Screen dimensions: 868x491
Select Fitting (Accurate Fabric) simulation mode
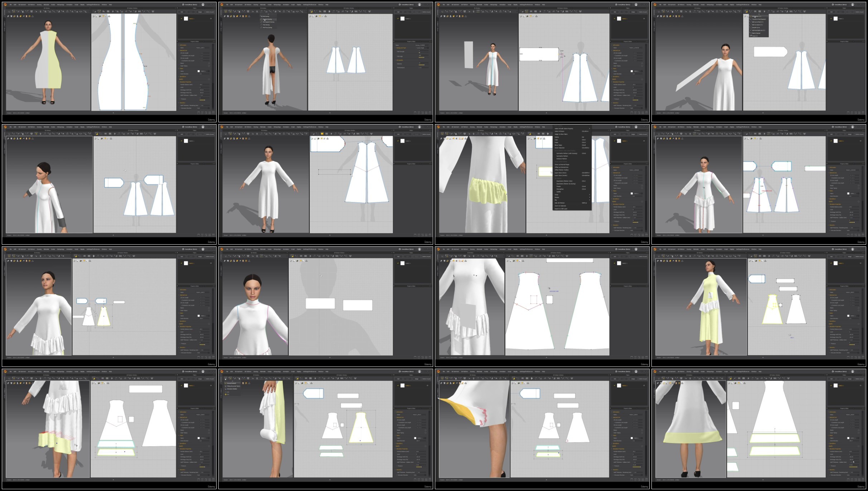(233, 386)
